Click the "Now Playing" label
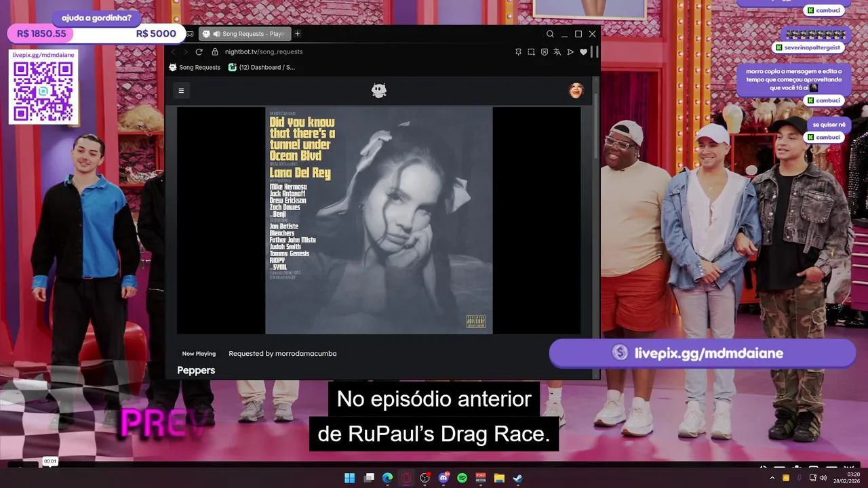 pyautogui.click(x=199, y=353)
